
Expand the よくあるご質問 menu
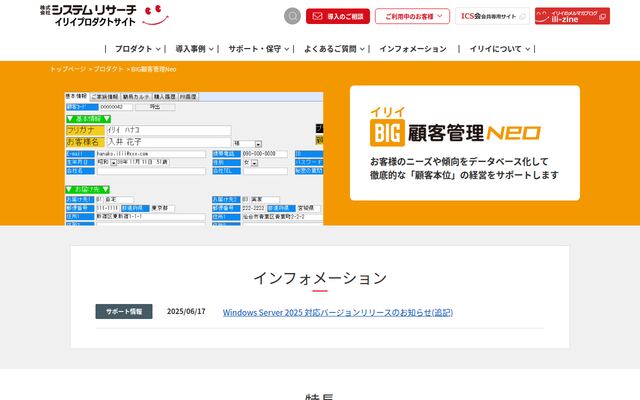[x=334, y=49]
